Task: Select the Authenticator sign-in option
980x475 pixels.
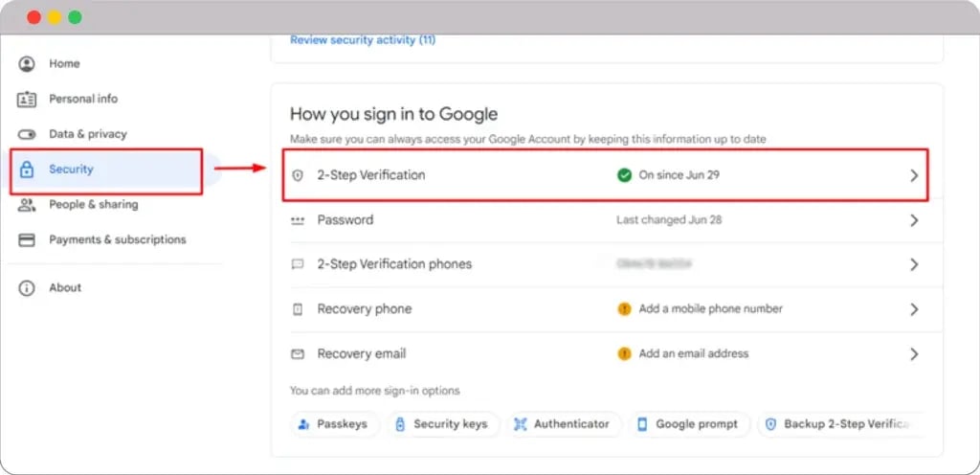Action: click(563, 424)
